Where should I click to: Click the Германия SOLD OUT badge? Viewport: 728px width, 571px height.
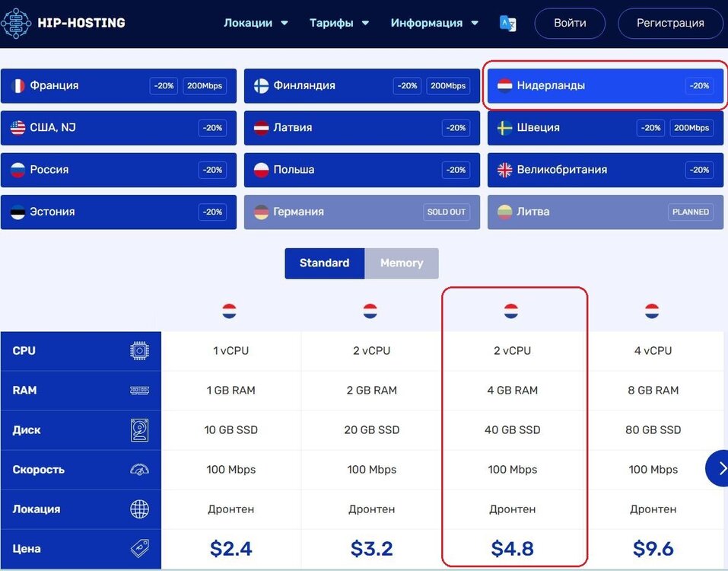tap(447, 212)
